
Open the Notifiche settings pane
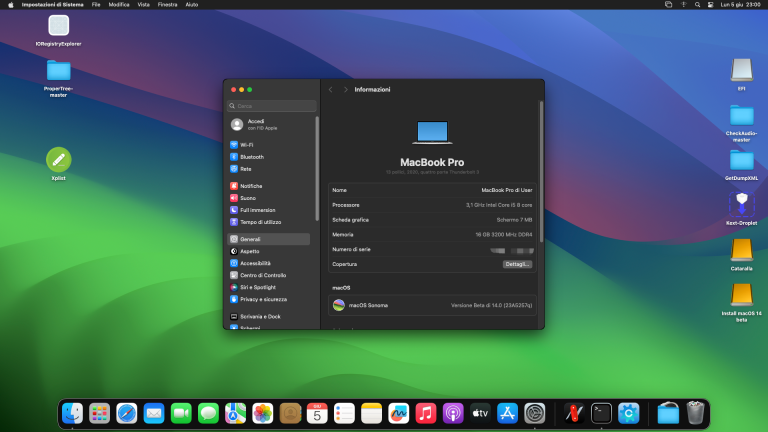click(251, 186)
